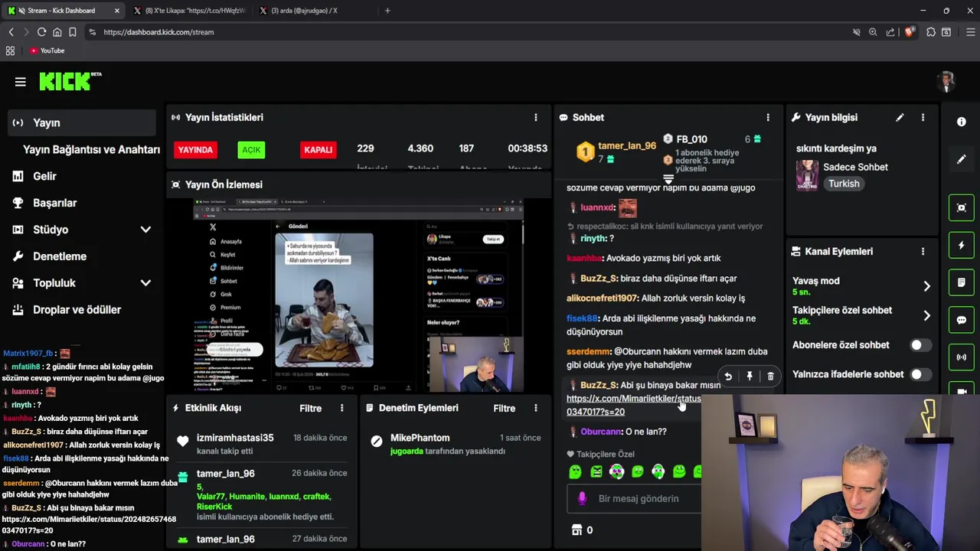Open Sohbet panel three-dot menu
980x551 pixels.
click(x=768, y=117)
